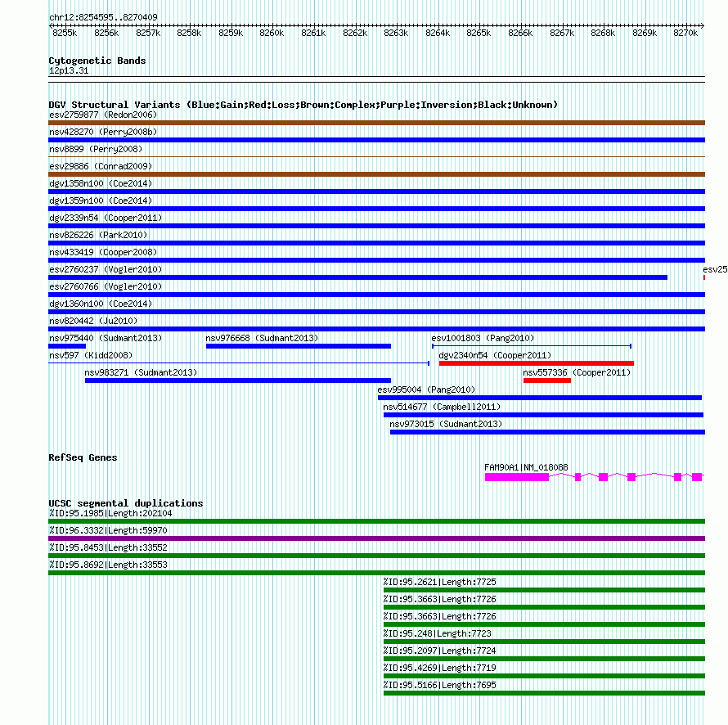
Task: Click the 8264k ruler position
Action: click(438, 33)
